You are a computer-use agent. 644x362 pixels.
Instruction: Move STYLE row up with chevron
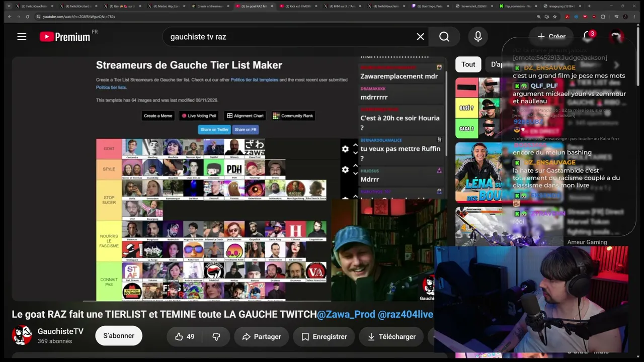click(355, 166)
